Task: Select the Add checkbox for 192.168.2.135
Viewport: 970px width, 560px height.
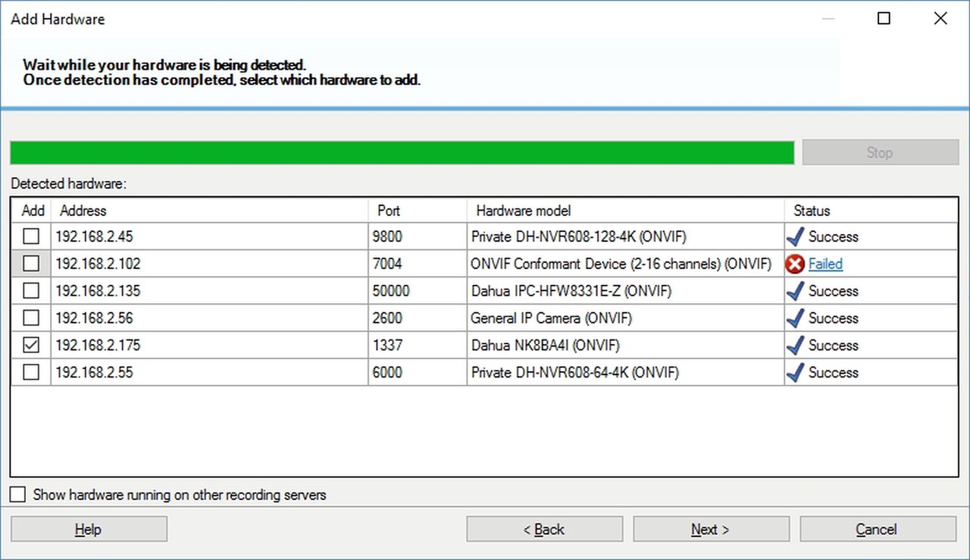Action: [31, 291]
